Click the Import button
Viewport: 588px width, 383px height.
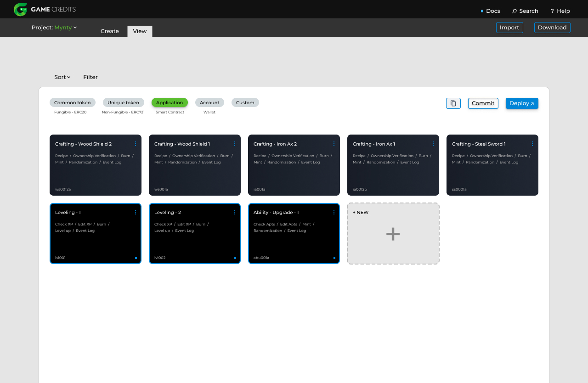point(509,28)
